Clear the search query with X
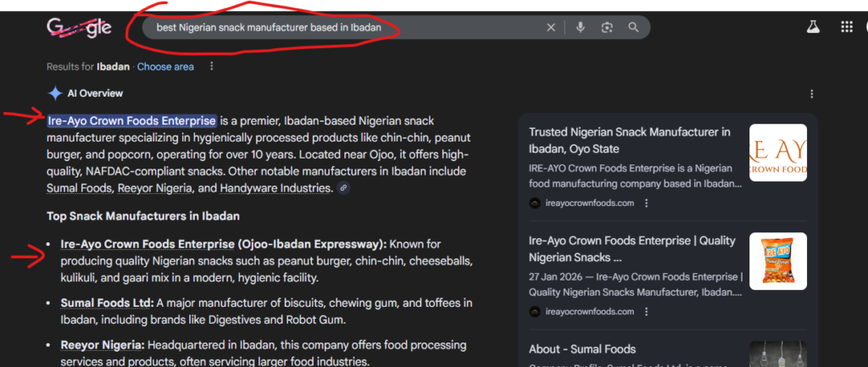 coord(551,27)
